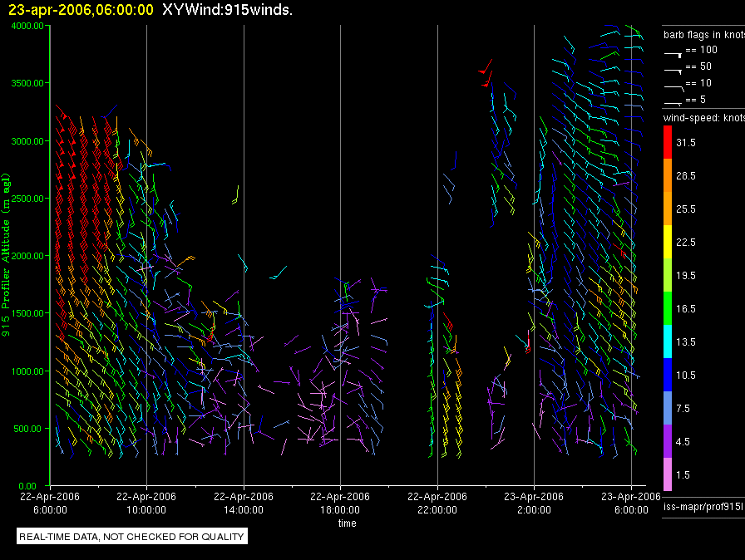Viewport: 745px width, 560px height.
Task: Select the green 16.5 knots swatch
Action: coord(668,308)
